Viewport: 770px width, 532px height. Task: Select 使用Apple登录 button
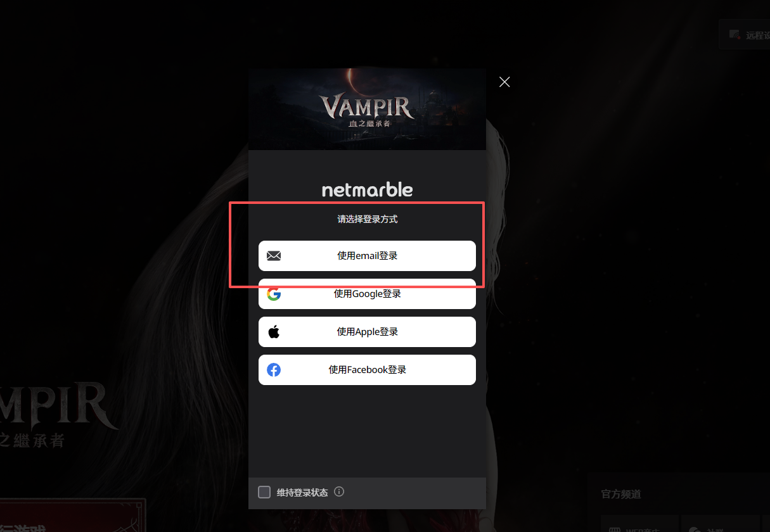coord(367,332)
